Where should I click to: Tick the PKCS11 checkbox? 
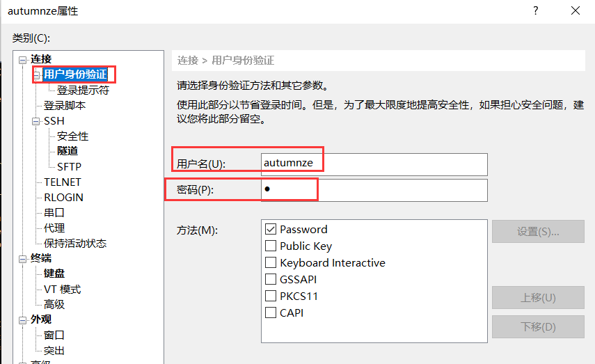click(x=271, y=296)
